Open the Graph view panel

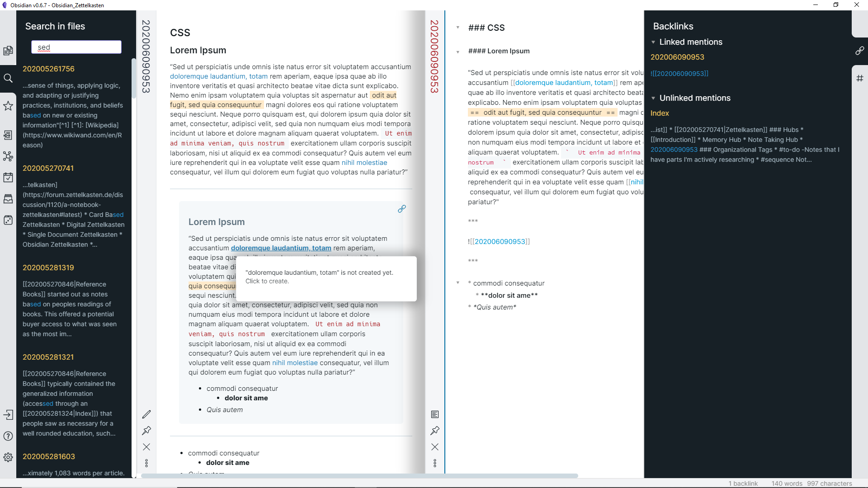8,155
